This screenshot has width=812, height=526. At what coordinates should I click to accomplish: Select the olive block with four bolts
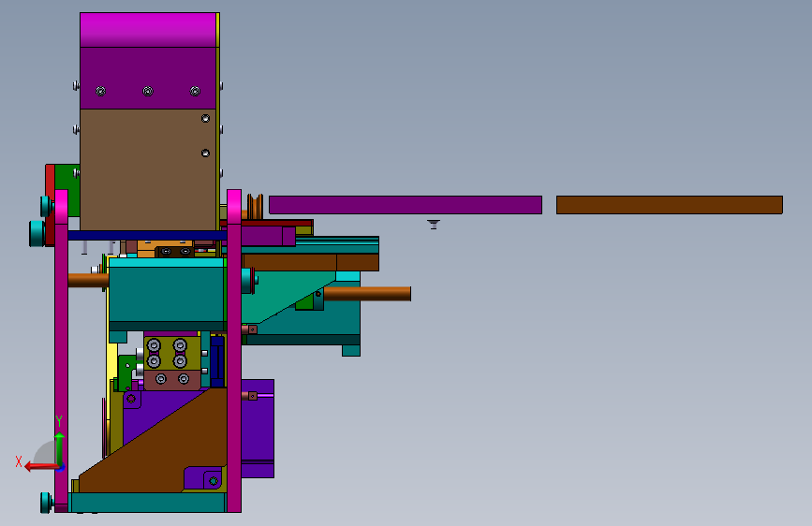click(172, 353)
